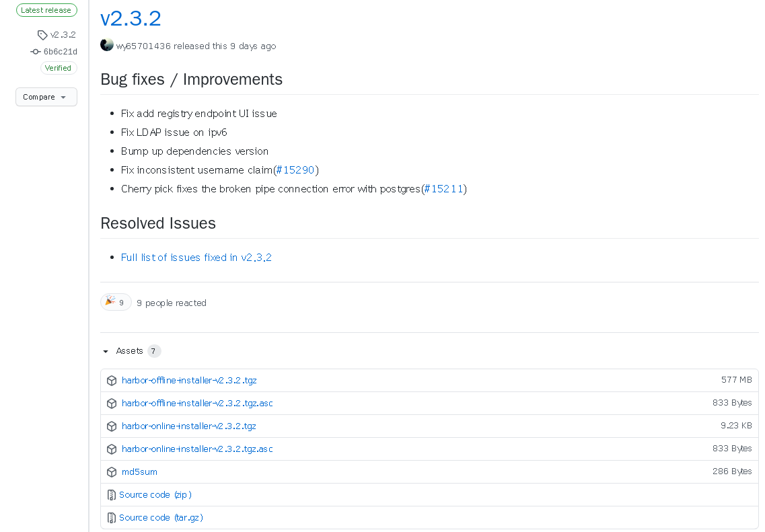The height and width of the screenshot is (532, 765).
Task: Click the 286 Bytes file size
Action: tap(732, 471)
